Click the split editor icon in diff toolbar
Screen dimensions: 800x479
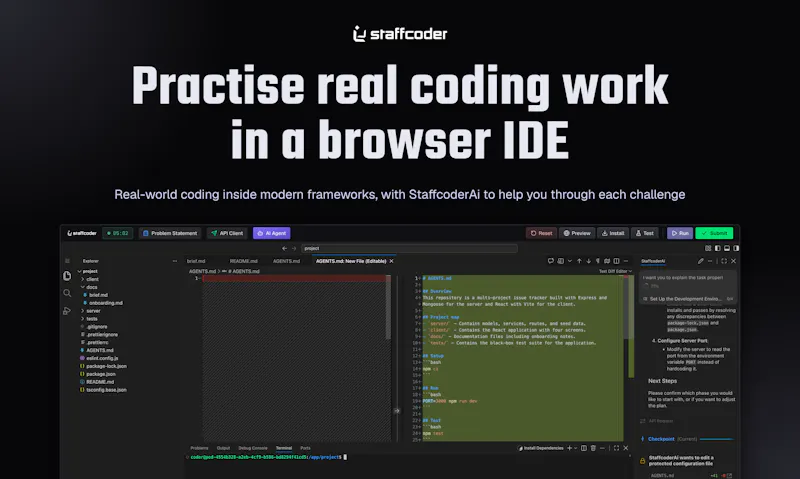pyautogui.click(x=616, y=261)
